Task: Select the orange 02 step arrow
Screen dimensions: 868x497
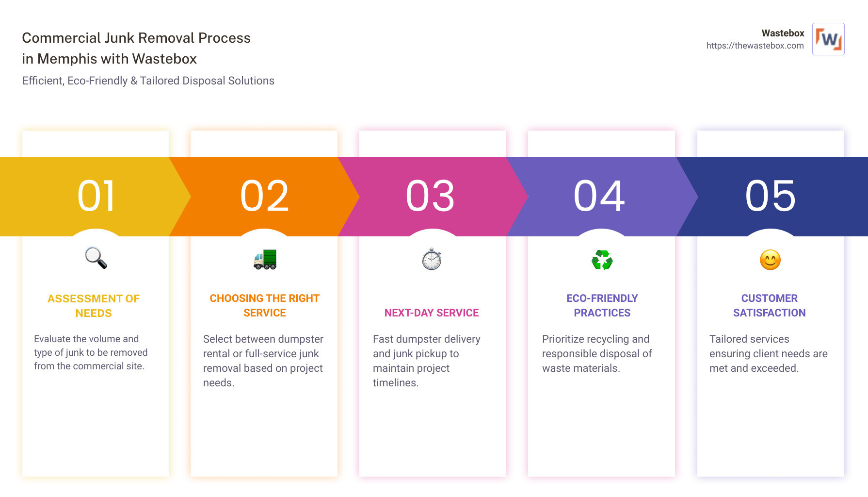Action: (x=265, y=196)
